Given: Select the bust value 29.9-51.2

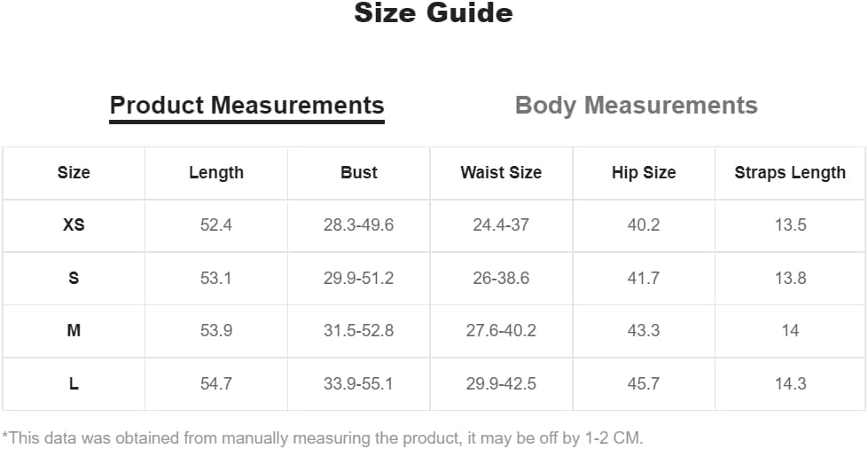Looking at the screenshot, I should [359, 278].
